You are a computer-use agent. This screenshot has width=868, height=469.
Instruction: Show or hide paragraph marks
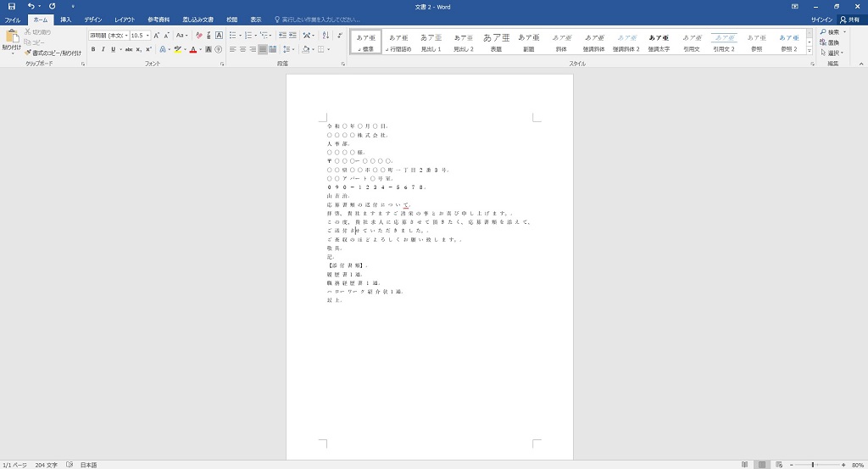coord(339,36)
